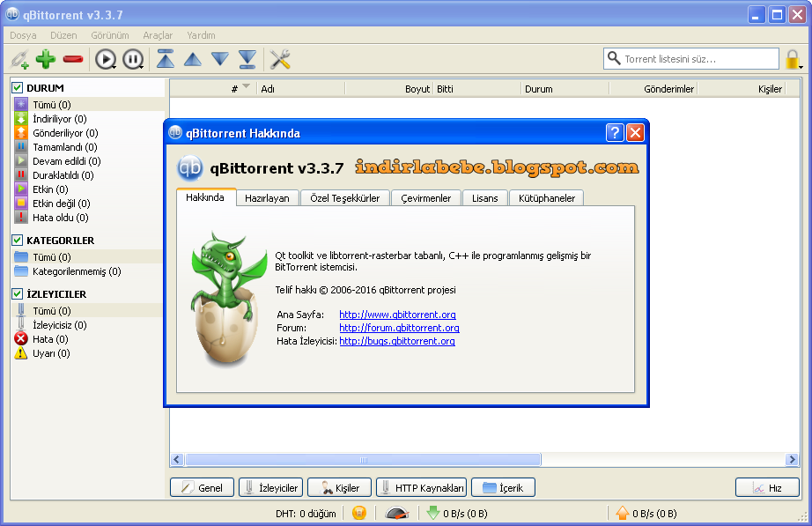This screenshot has height=526, width=812.
Task: Open the http://www.qbittorrent.org link
Action: click(x=397, y=314)
